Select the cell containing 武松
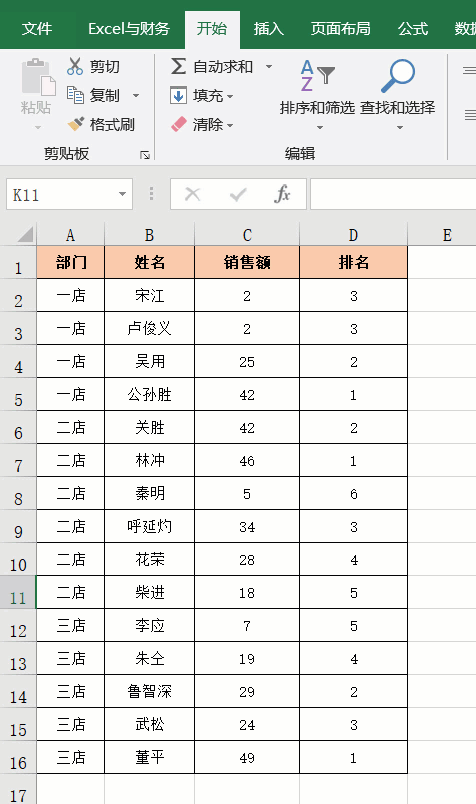This screenshot has width=476, height=804. tap(149, 724)
